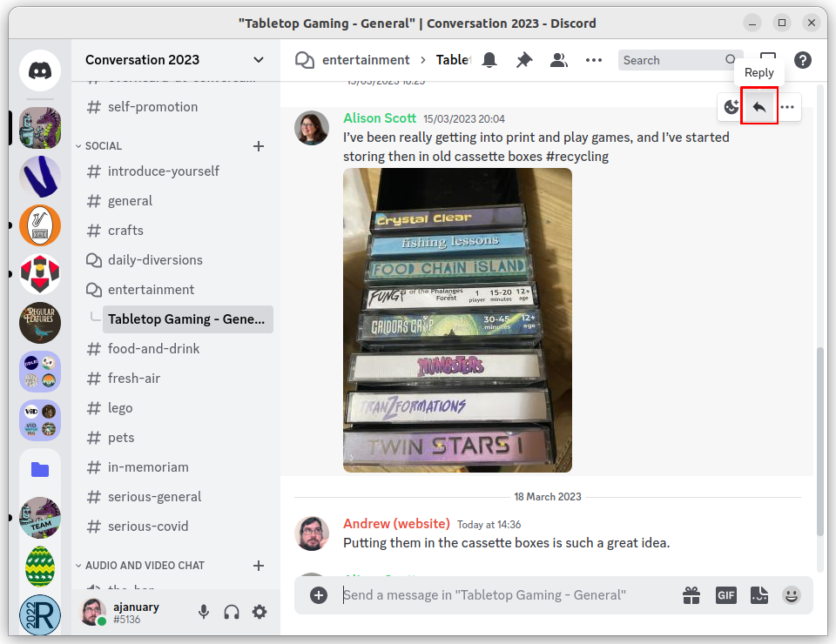
Task: Reply to Alison Scott's message
Action: (x=759, y=107)
